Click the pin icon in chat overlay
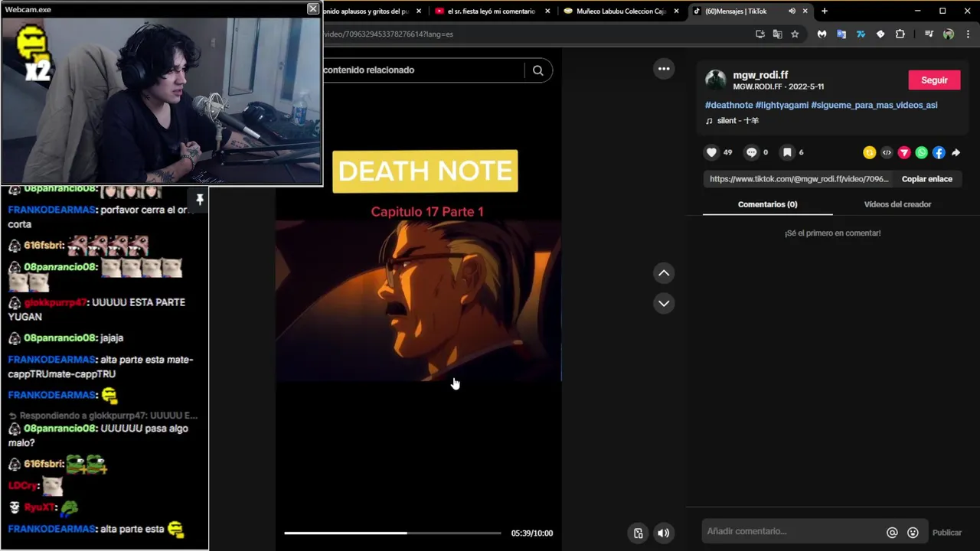Image resolution: width=980 pixels, height=551 pixels. pos(200,200)
